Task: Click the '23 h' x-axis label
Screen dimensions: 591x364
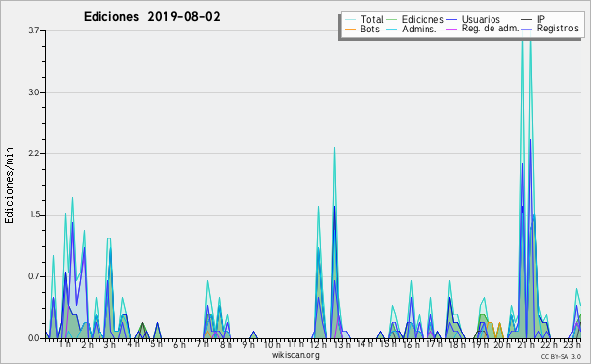Action: click(572, 345)
